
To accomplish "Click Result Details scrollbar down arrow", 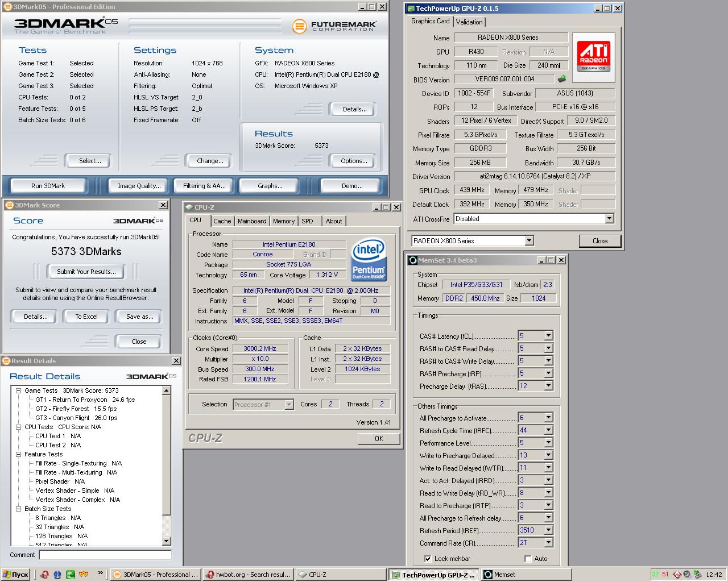I will (x=167, y=541).
